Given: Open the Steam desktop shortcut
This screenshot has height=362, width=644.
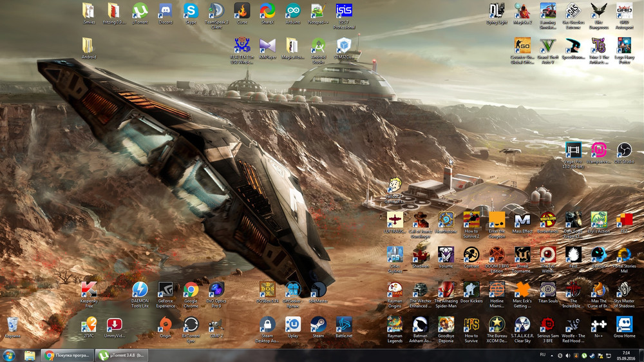Looking at the screenshot, I should (x=318, y=325).
